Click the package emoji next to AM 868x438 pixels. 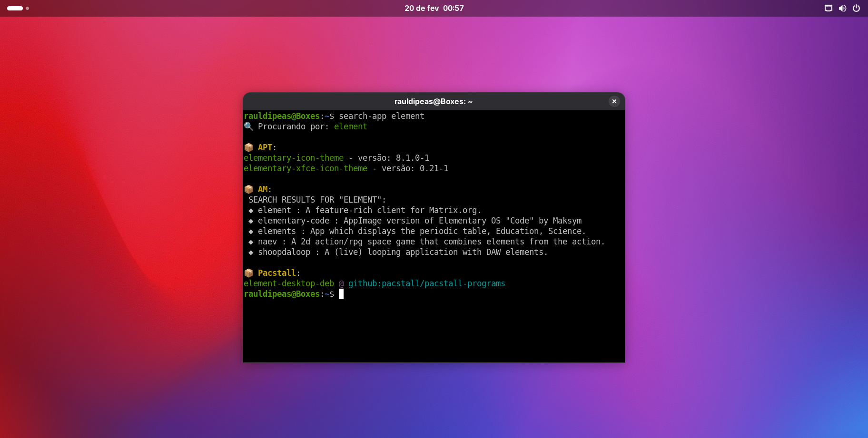point(248,189)
